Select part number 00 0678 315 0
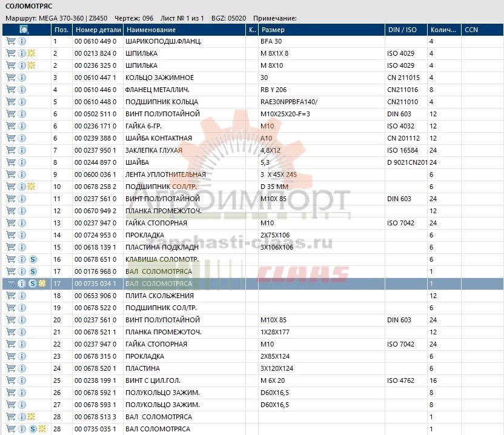This screenshot has width=504, height=435. (96, 356)
